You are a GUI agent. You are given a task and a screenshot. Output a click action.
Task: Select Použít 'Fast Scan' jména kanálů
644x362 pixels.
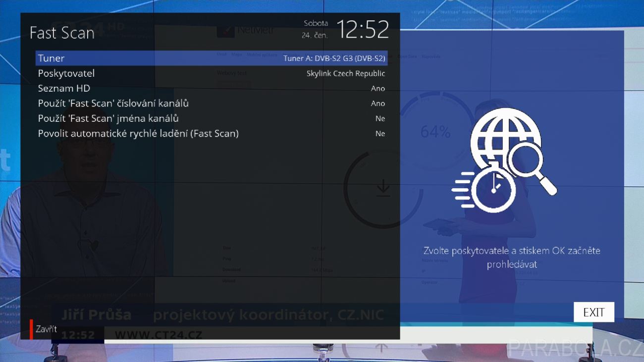click(212, 118)
